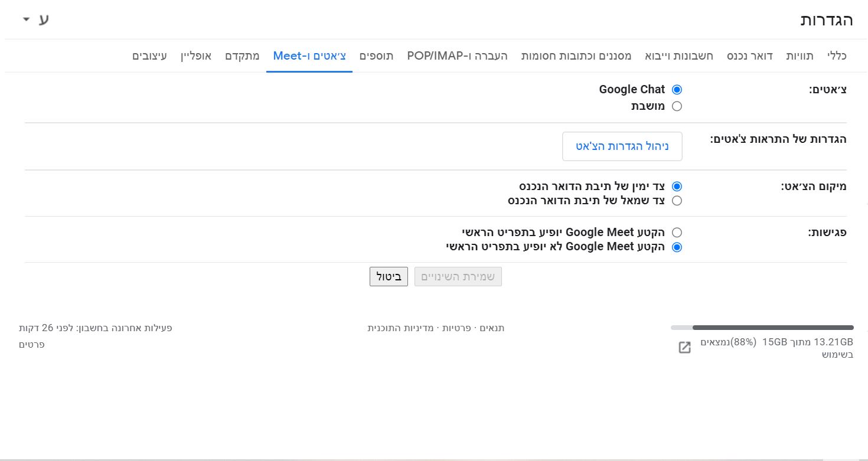
Task: Open the כללי settings tab
Action: [x=837, y=56]
